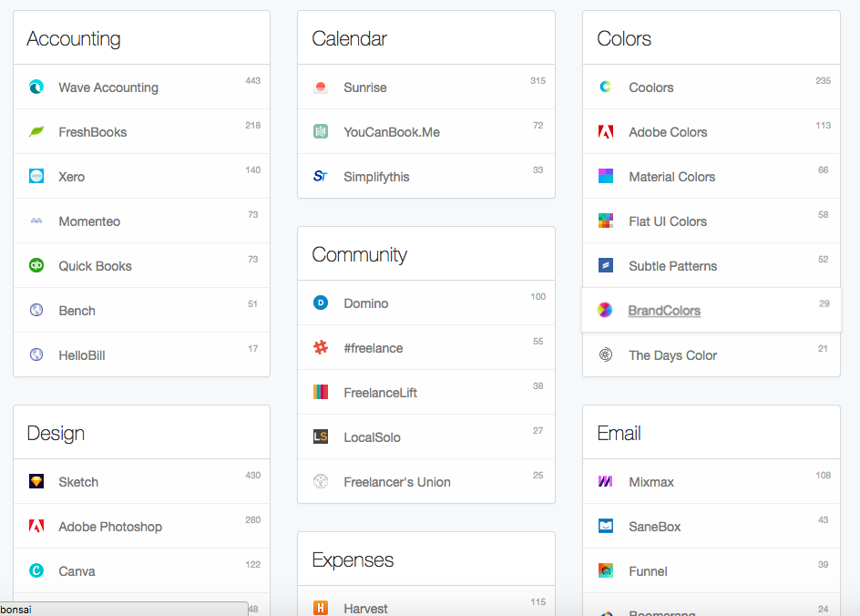The image size is (860, 616).
Task: Click the Canva logo icon
Action: [36, 571]
